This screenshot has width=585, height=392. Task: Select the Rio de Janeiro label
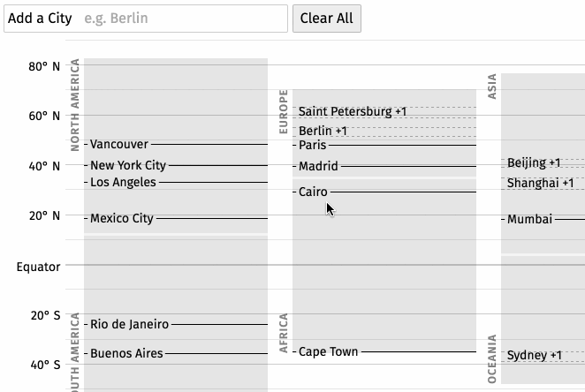130,324
